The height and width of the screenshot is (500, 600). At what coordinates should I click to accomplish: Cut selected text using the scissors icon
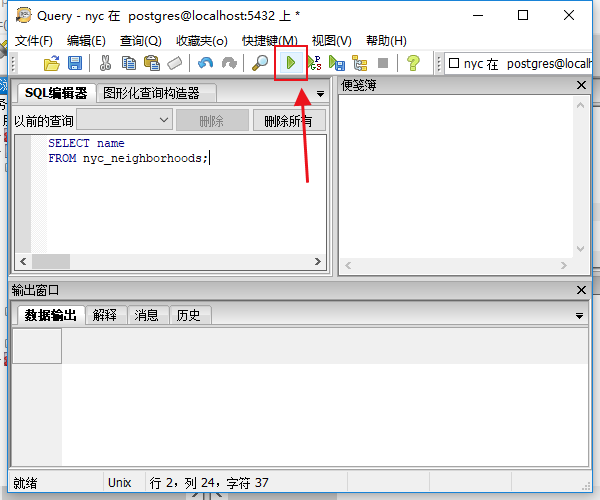[105, 63]
